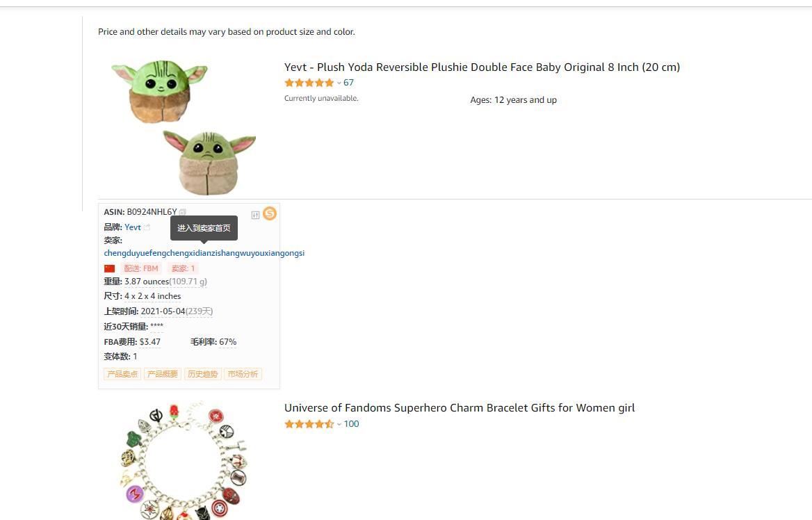Open the 市场分析 tab
Image resolution: width=812 pixels, height=520 pixels.
[243, 374]
